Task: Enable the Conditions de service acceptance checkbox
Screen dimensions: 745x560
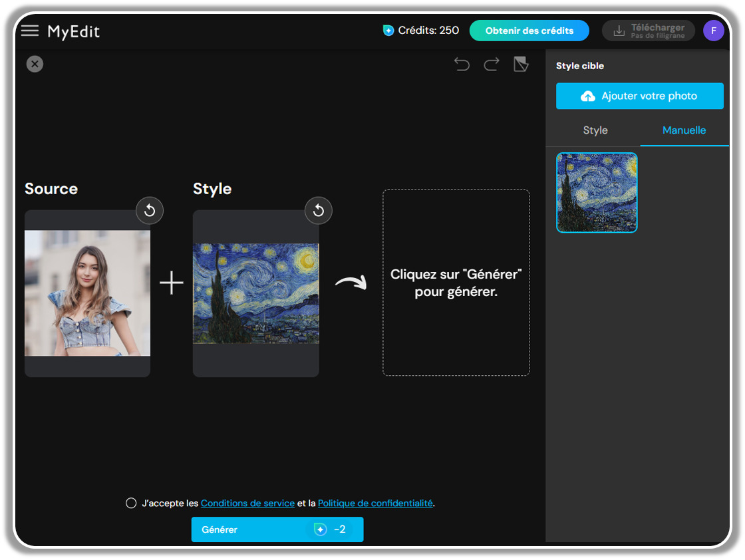Action: click(131, 503)
